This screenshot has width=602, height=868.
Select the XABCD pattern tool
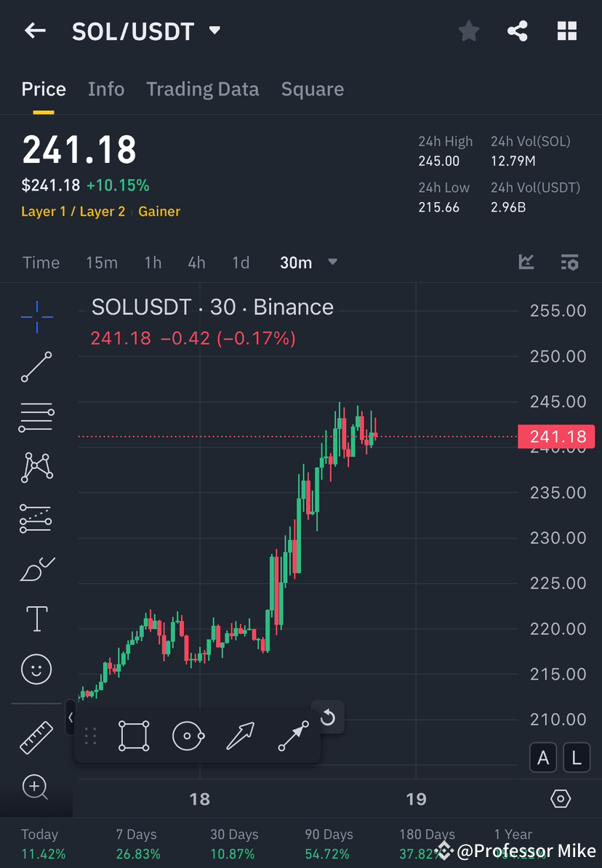(x=36, y=467)
